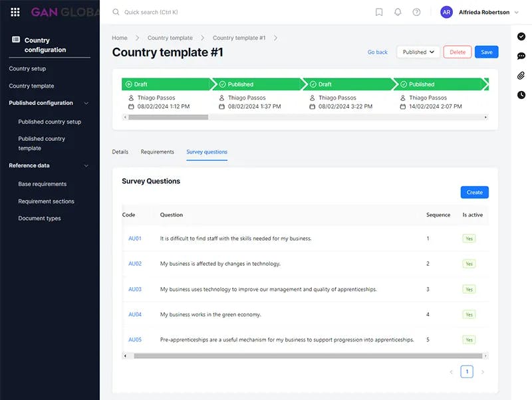Collapse the Reference data section
Screen dimensions: 532x400
click(86, 165)
